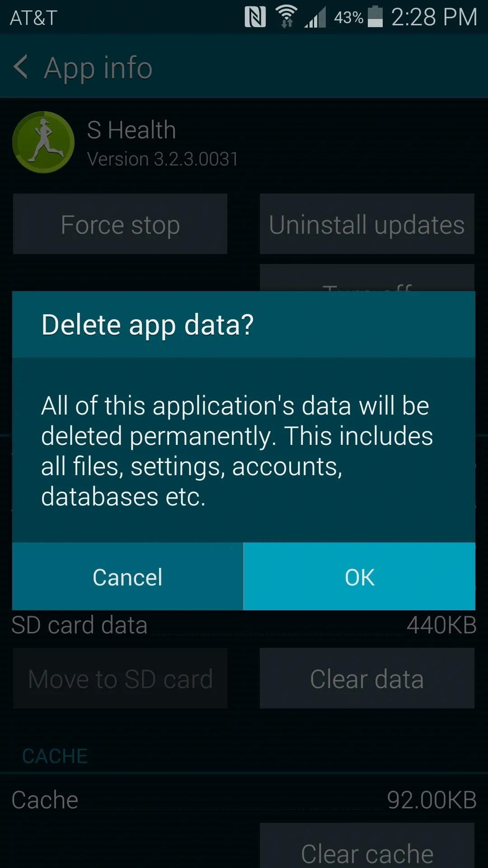Tap the Wi-Fi status icon
This screenshot has height=868, width=488.
[286, 17]
